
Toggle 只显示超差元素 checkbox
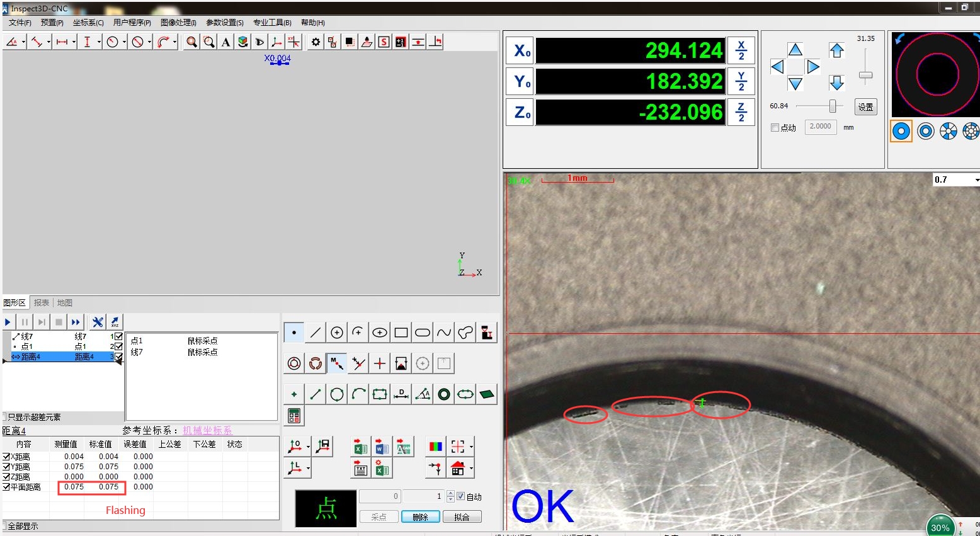pos(5,417)
